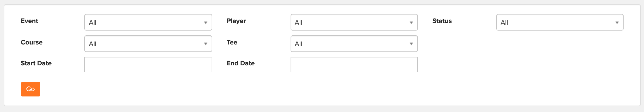This screenshot has width=644, height=112.
Task: Click the arrow icon in Event combo box
Action: pyautogui.click(x=205, y=23)
